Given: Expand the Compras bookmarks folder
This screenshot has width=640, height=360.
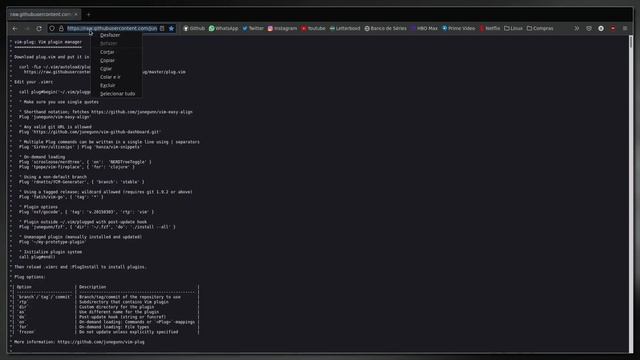Looking at the screenshot, I should coord(540,29).
